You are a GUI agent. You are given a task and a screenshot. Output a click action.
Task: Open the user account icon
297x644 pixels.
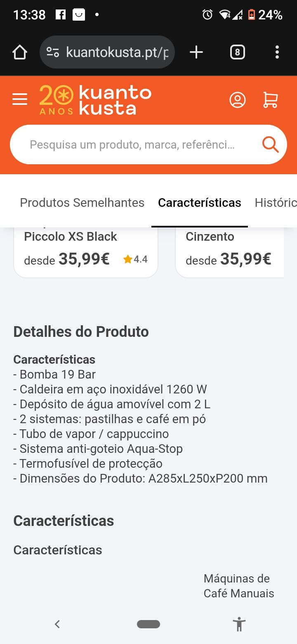(x=238, y=100)
